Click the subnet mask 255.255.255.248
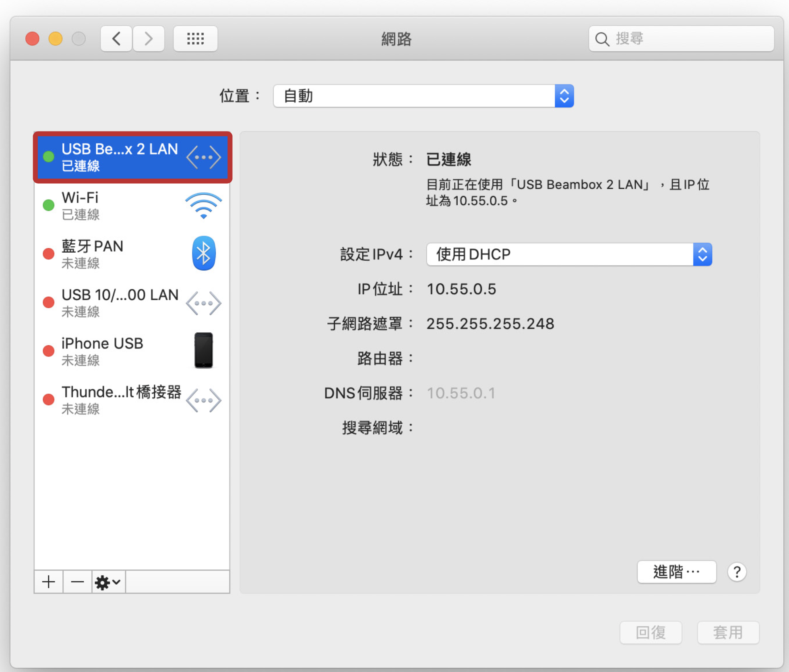789x672 pixels. coord(490,324)
